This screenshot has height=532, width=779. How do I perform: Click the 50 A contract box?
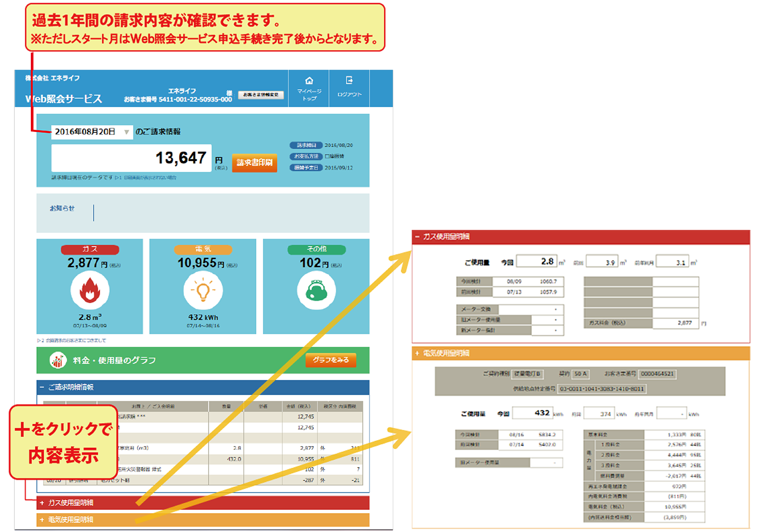point(580,374)
